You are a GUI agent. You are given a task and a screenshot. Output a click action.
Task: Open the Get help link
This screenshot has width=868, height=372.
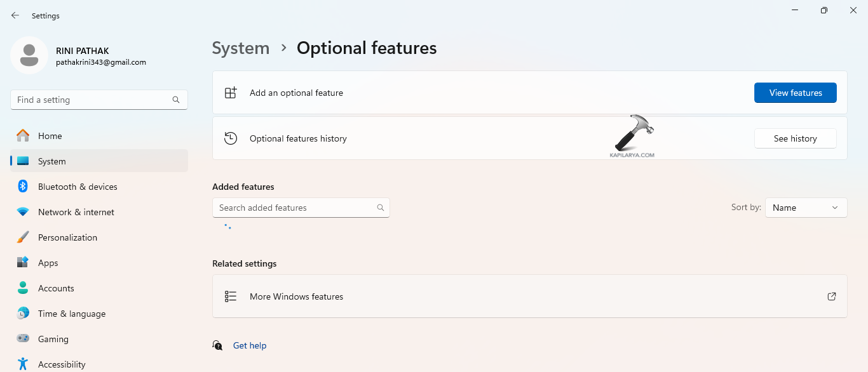pyautogui.click(x=250, y=345)
